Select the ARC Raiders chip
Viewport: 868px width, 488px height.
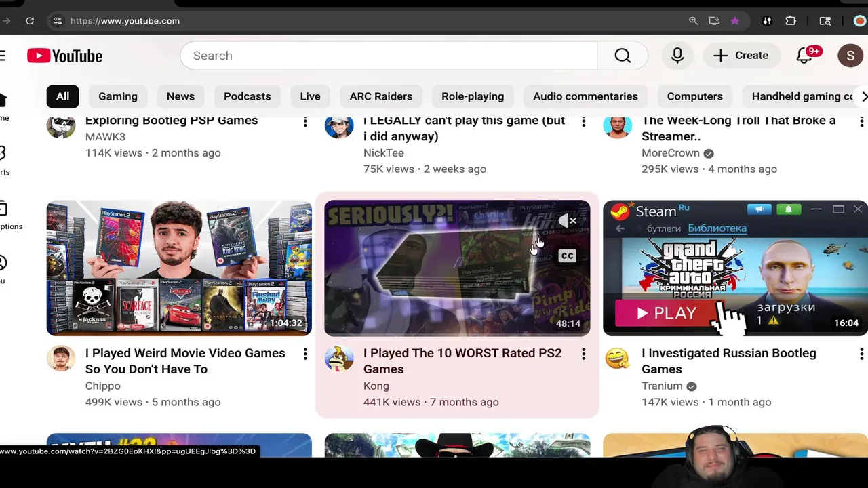pyautogui.click(x=380, y=96)
